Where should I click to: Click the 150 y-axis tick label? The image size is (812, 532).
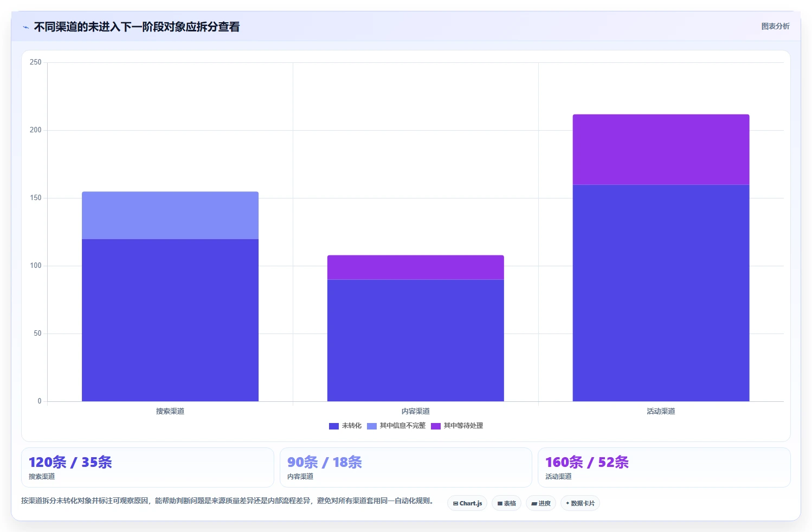click(36, 198)
